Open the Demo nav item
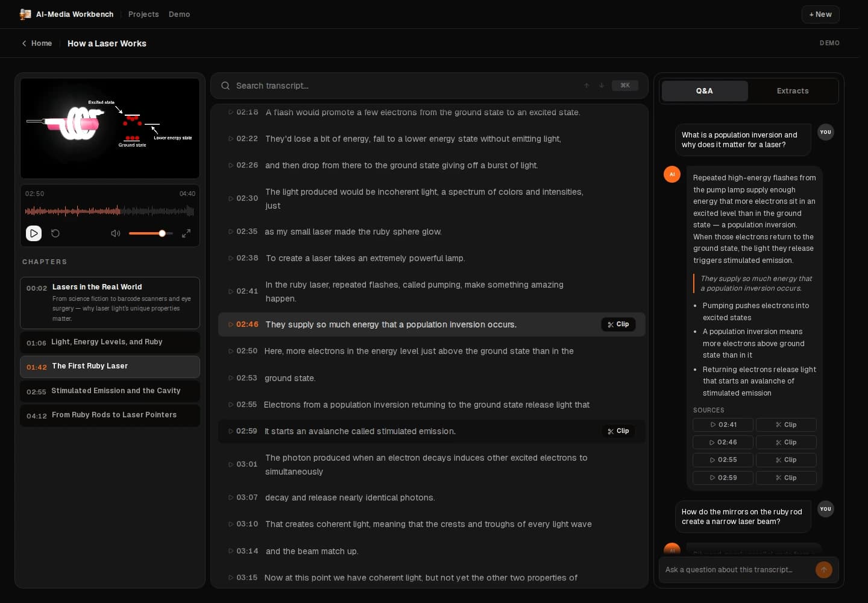 click(x=179, y=14)
